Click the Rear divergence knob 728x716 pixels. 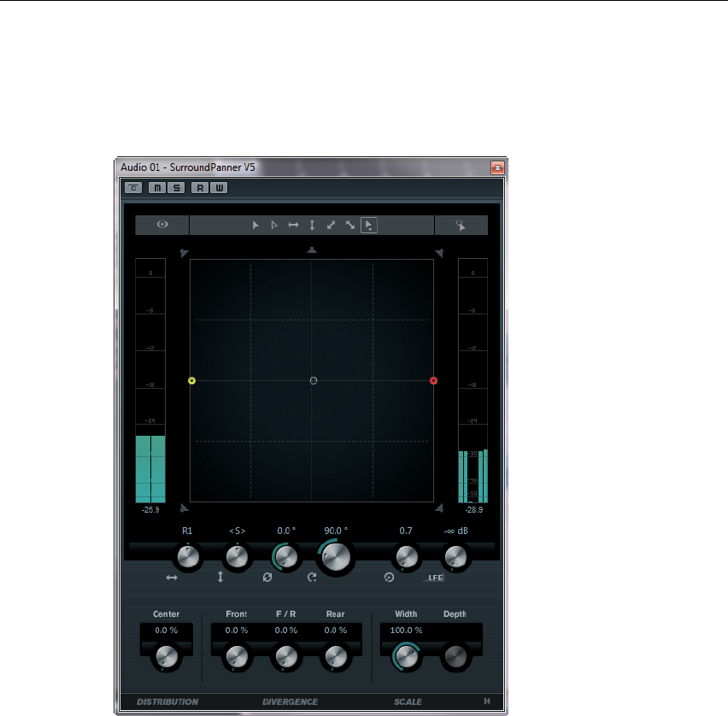[336, 656]
